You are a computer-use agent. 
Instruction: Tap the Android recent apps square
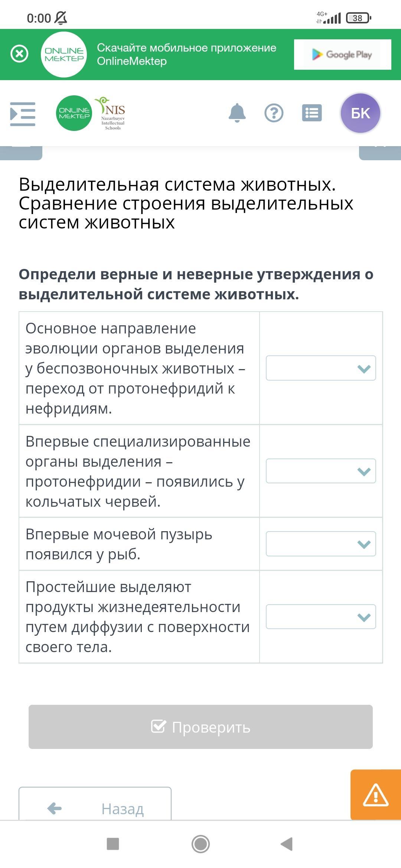click(x=113, y=844)
